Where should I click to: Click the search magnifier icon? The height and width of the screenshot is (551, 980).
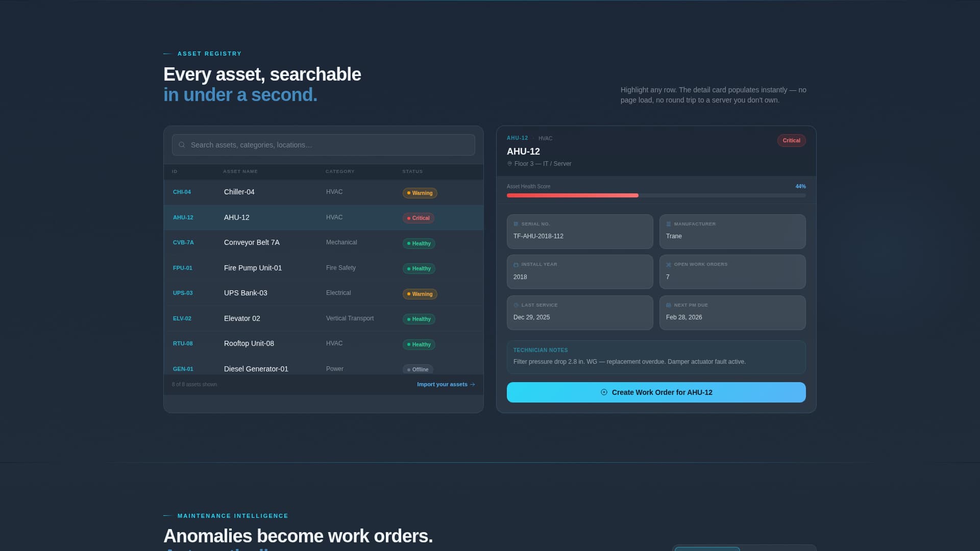tap(182, 145)
